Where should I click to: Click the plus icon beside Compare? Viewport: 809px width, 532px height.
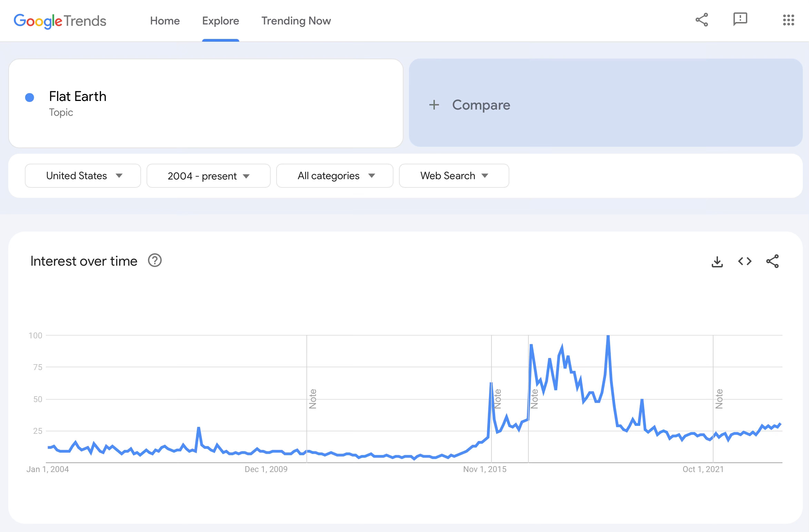click(434, 105)
